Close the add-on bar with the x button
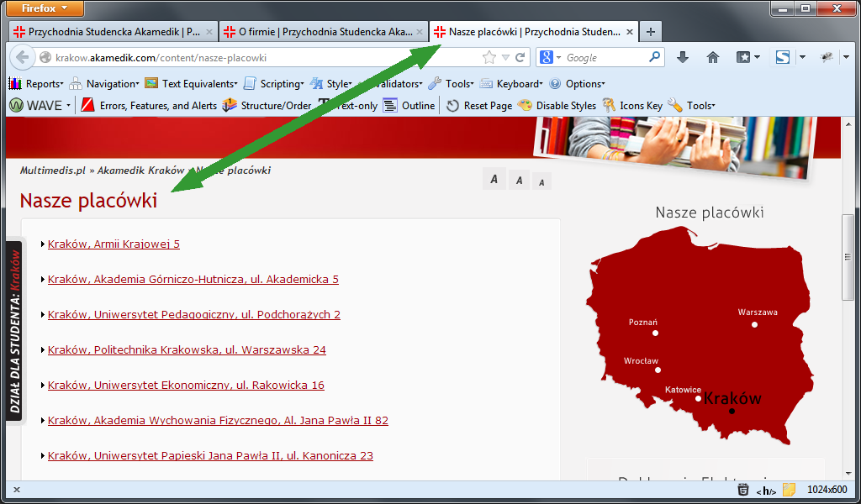The image size is (861, 504). tap(17, 490)
